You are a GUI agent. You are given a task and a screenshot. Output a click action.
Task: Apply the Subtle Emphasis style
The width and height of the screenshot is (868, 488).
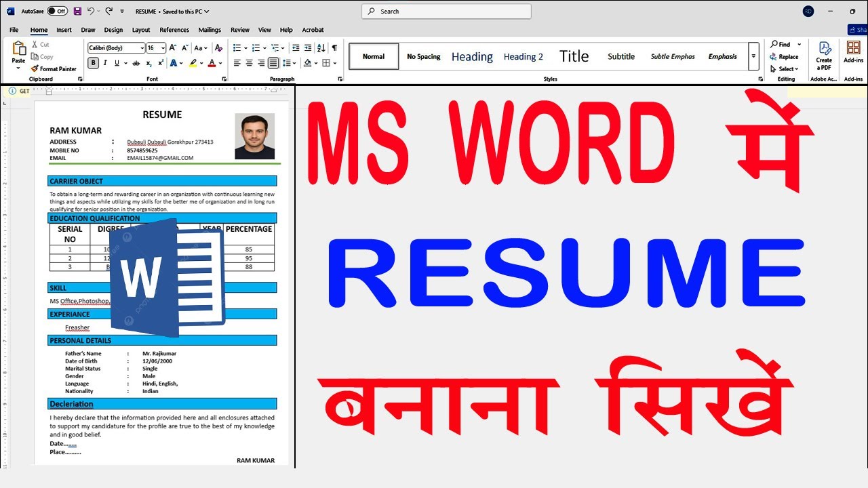pos(673,56)
